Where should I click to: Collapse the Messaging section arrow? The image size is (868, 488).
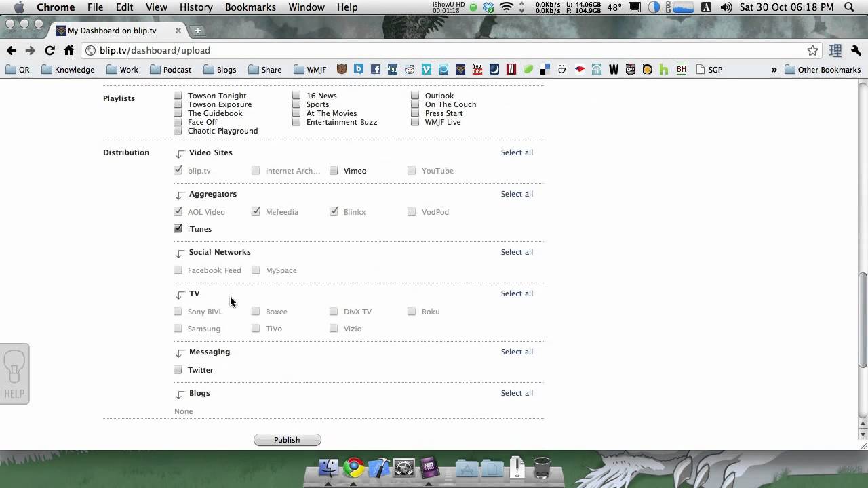(180, 353)
